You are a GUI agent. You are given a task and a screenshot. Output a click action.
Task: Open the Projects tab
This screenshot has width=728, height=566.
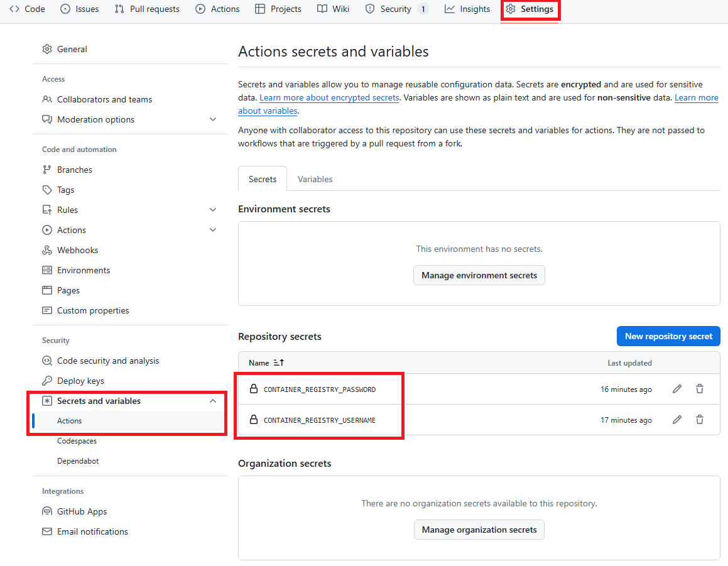click(278, 9)
